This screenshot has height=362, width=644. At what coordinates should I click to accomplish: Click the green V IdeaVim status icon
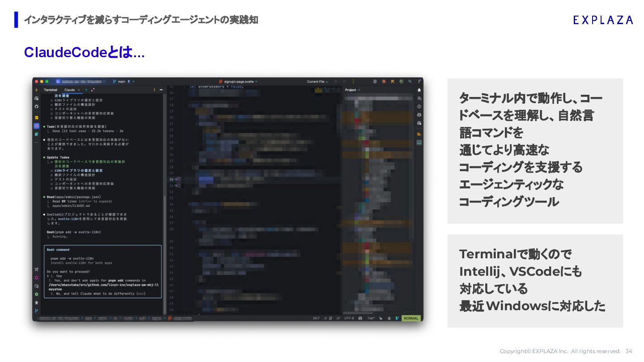tap(397, 318)
